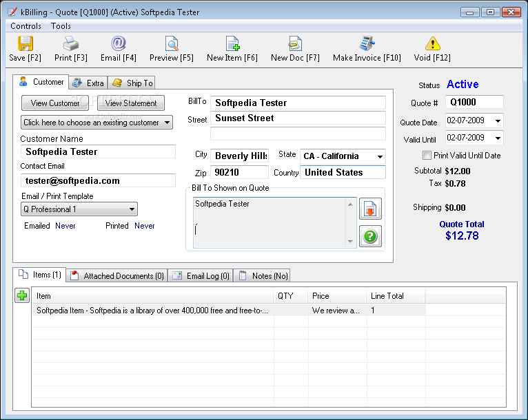Click the kBilling title bar app icon
The height and width of the screenshot is (420, 528).
12,12
